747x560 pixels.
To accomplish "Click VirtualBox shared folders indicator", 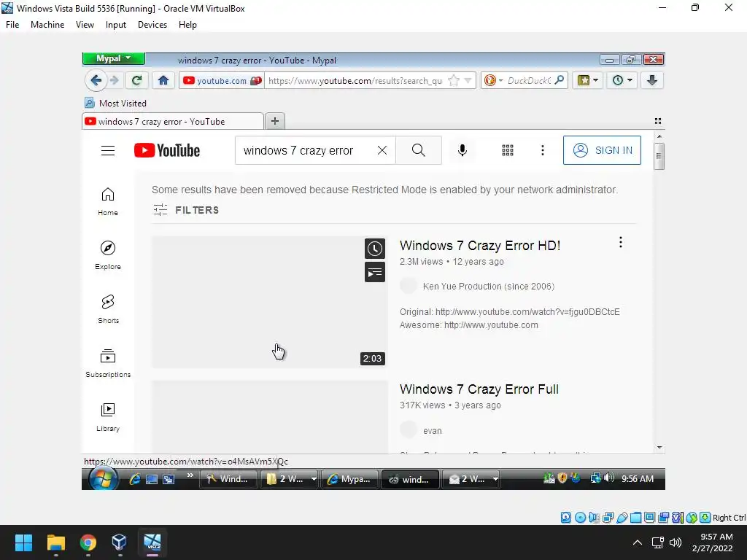I will 635,518.
